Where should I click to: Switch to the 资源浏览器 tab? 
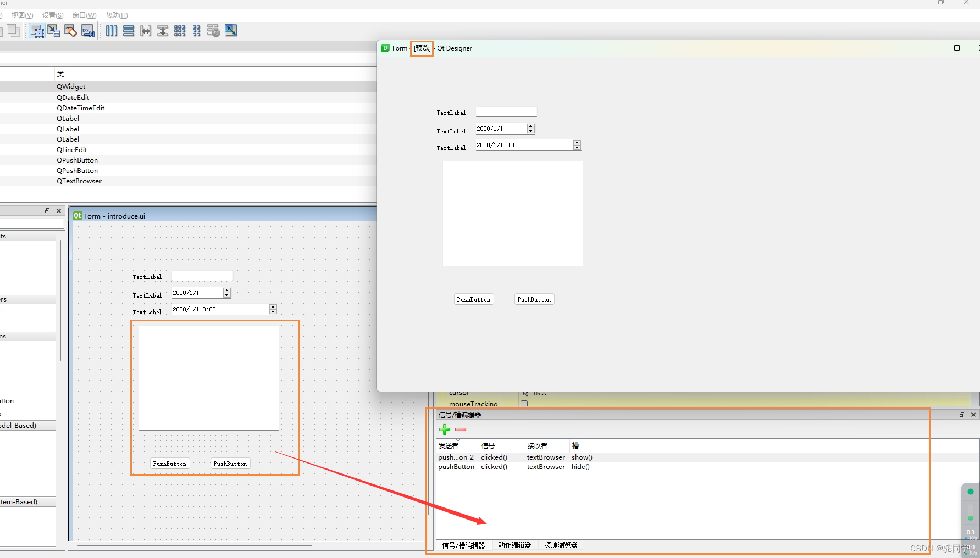coord(561,545)
